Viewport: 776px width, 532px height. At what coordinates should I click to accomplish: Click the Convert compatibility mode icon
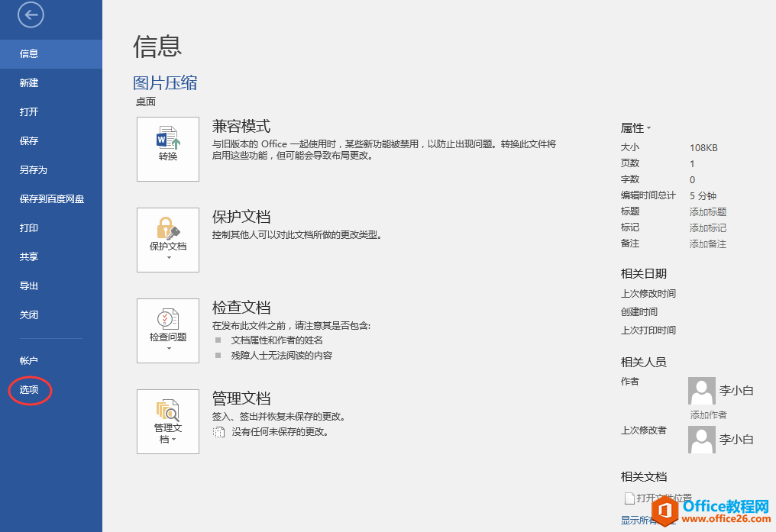[168, 139]
